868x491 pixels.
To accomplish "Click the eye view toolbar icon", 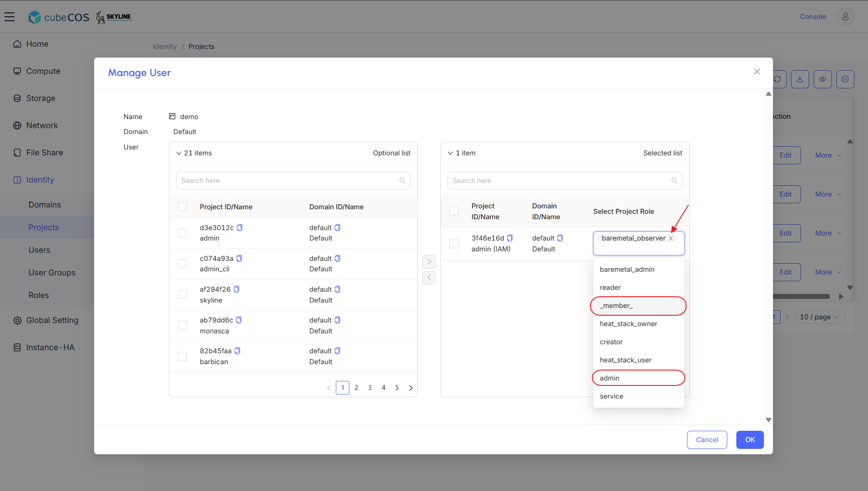I will pos(823,79).
